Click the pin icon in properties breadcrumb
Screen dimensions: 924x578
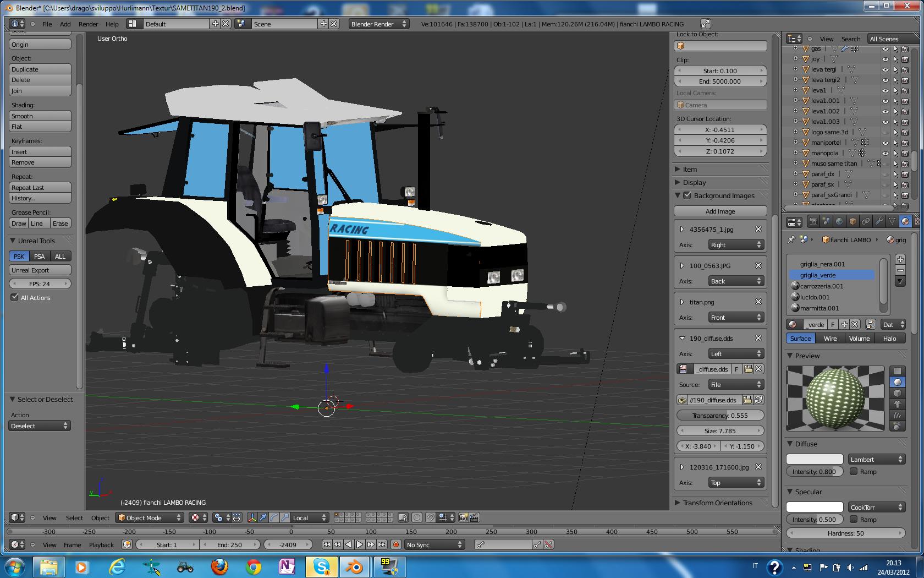pos(791,239)
